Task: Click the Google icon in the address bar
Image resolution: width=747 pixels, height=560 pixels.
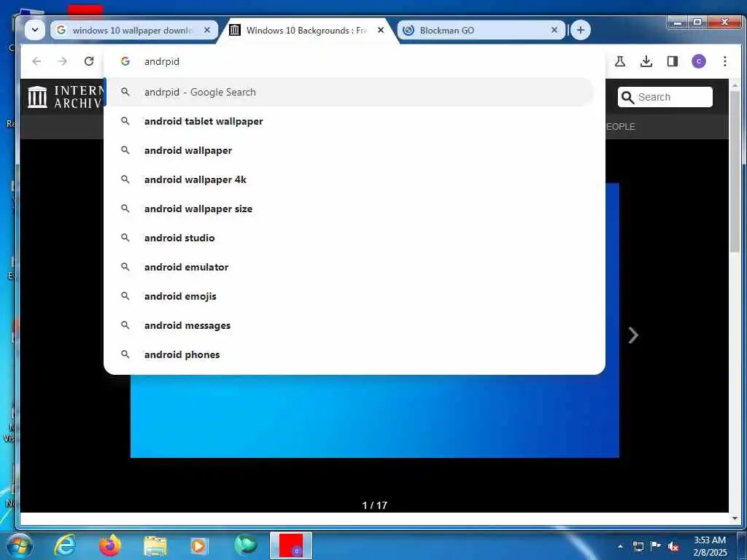Action: coord(125,61)
